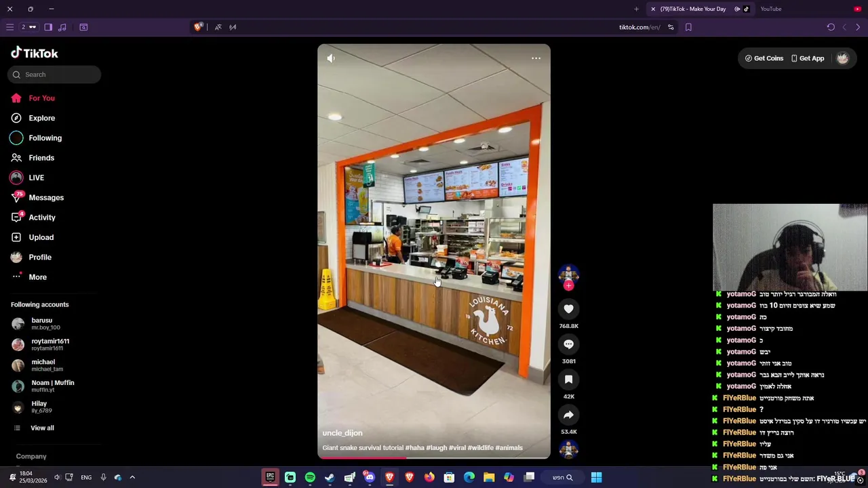Open a new browser tab
Screen dimensions: 868x488
tap(636, 9)
